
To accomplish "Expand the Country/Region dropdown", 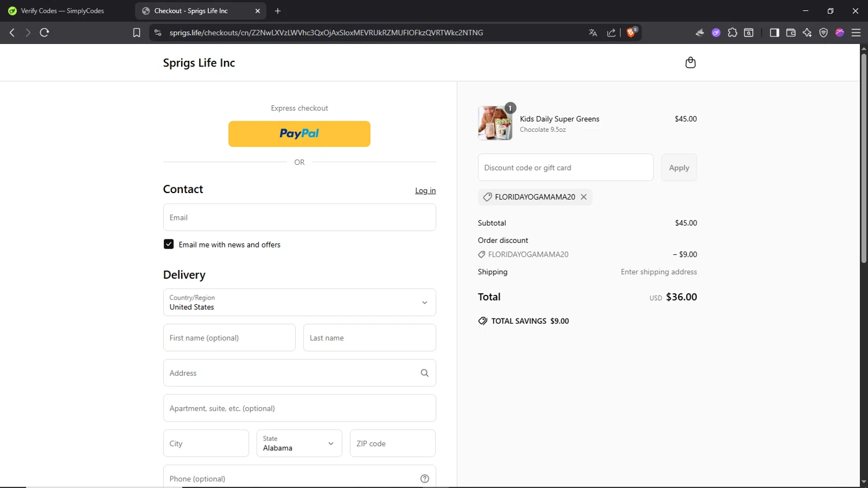I will (x=300, y=302).
